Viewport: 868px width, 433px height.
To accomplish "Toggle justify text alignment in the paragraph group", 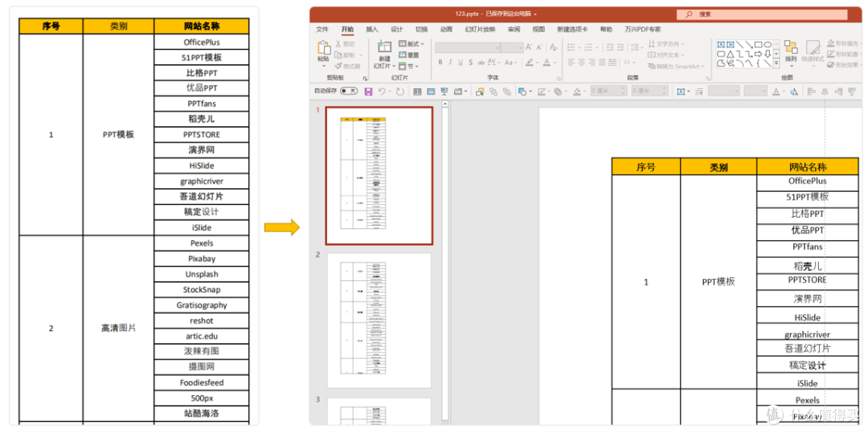I will [x=604, y=63].
